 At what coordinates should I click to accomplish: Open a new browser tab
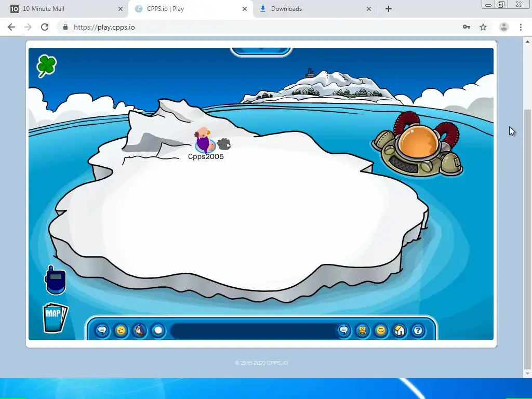389,9
